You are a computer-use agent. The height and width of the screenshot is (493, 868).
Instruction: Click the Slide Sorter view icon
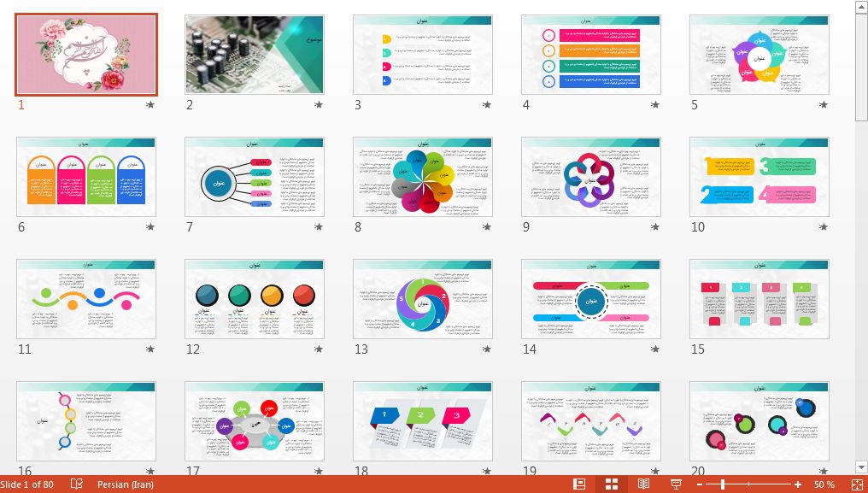tap(612, 484)
